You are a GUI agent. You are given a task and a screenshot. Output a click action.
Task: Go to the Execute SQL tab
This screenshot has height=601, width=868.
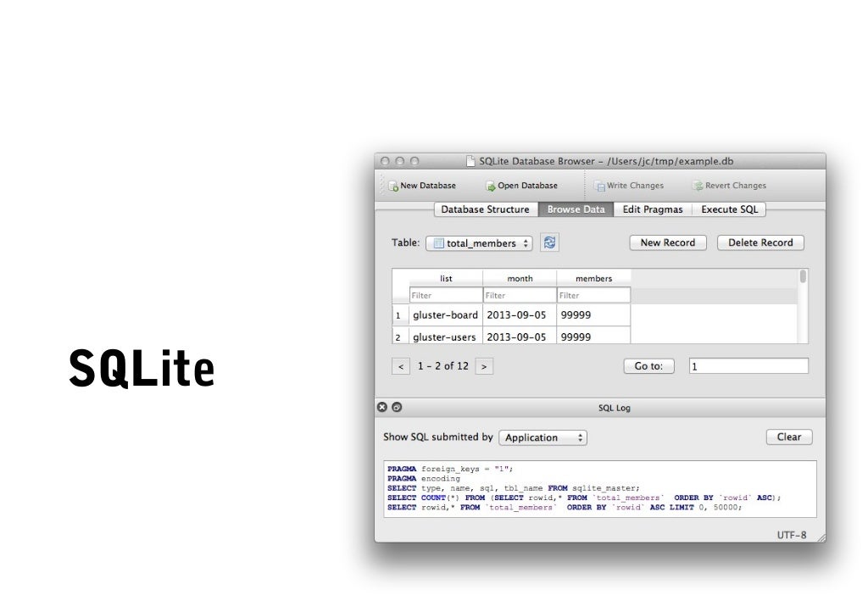click(x=729, y=209)
